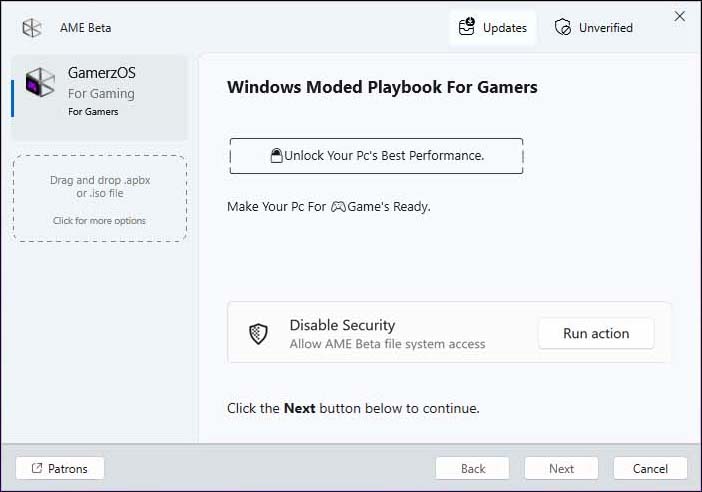Image resolution: width=702 pixels, height=492 pixels.
Task: Select the GamerzOS For Gaming entry
Action: point(99,98)
